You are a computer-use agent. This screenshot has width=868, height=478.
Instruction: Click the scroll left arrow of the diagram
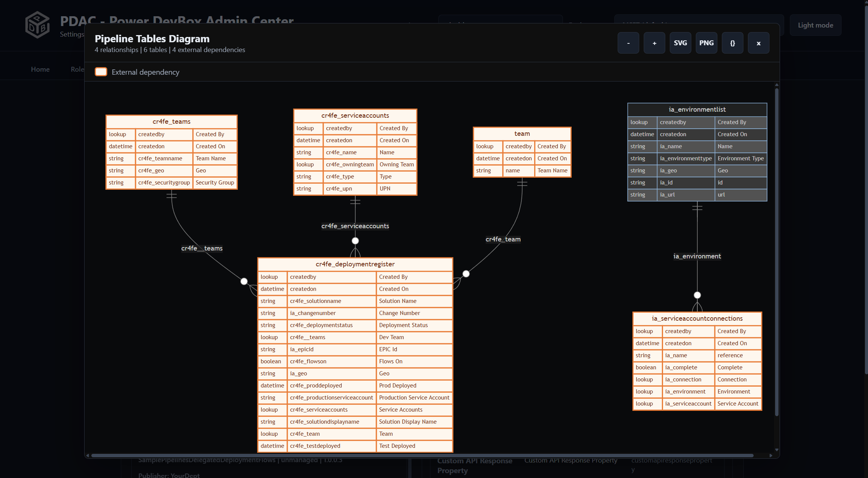pos(88,455)
